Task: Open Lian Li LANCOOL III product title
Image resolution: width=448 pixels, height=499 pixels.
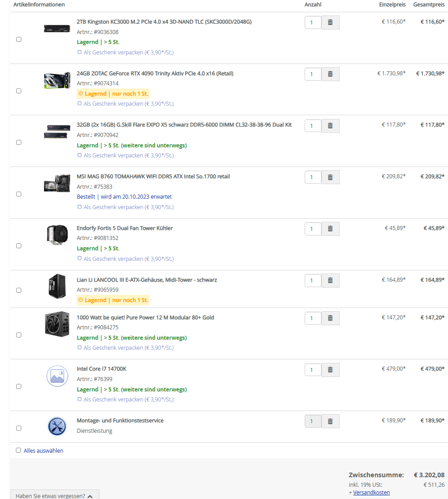Action: tap(146, 280)
